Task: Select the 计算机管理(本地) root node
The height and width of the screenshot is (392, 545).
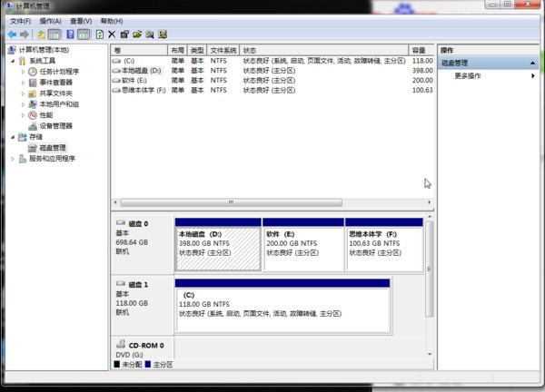Action: coord(44,50)
